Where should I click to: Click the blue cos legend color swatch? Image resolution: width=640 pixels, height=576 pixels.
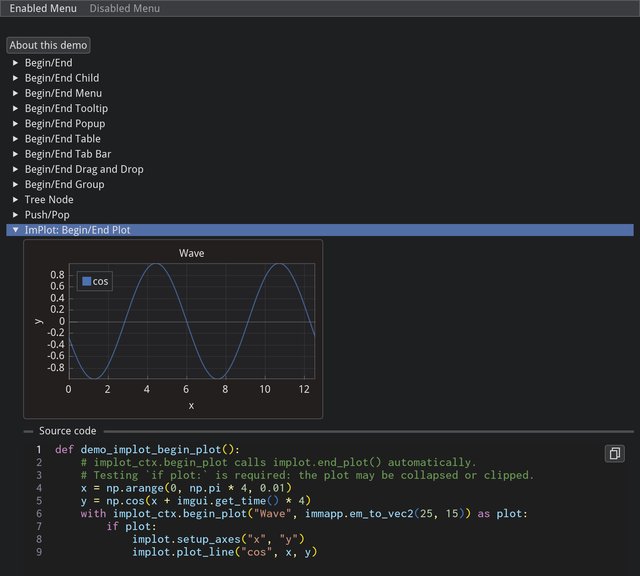[87, 281]
